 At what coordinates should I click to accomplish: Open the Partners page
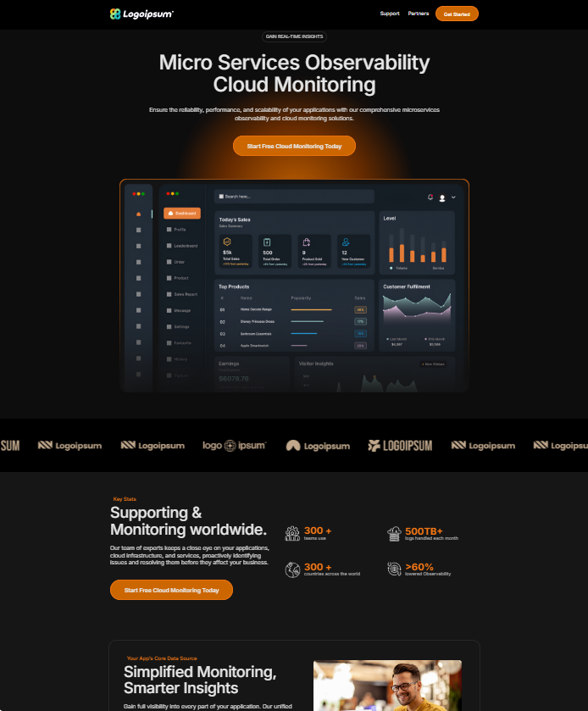[x=418, y=14]
